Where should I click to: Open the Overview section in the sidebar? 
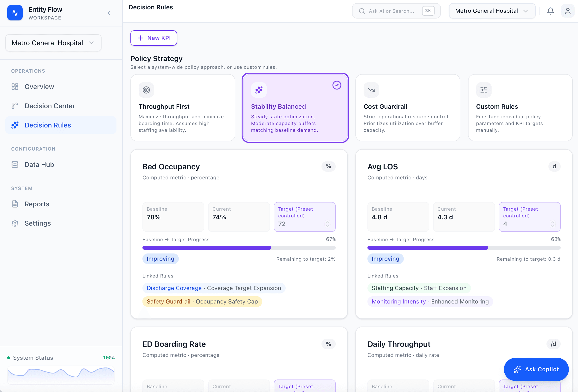(39, 87)
